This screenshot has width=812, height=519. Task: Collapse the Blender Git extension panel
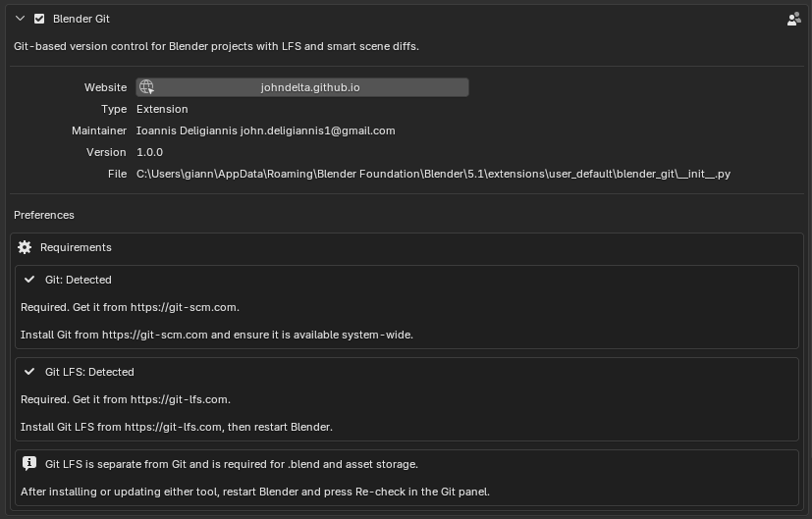coord(21,19)
